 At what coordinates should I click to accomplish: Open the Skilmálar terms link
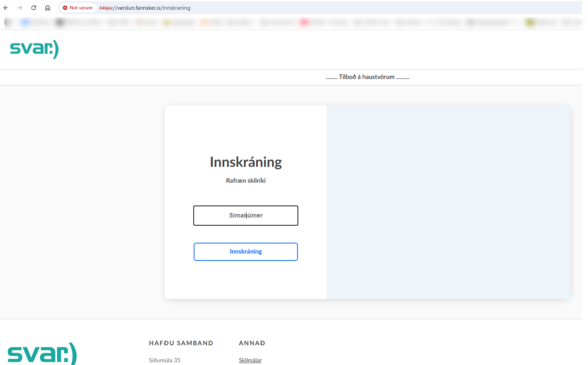pos(250,360)
